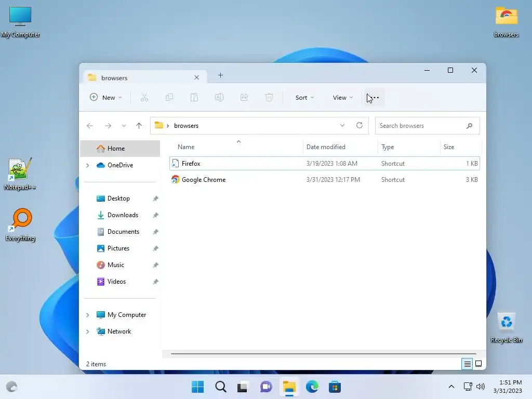Open the View dropdown menu
The height and width of the screenshot is (399, 532).
pos(343,98)
